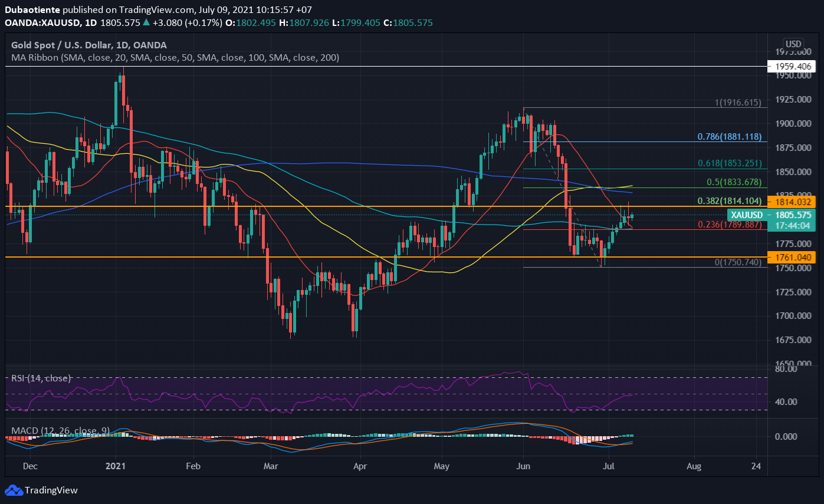Click the orange 1761.040 price label
Viewport: 824px width, 504px height.
(x=792, y=257)
